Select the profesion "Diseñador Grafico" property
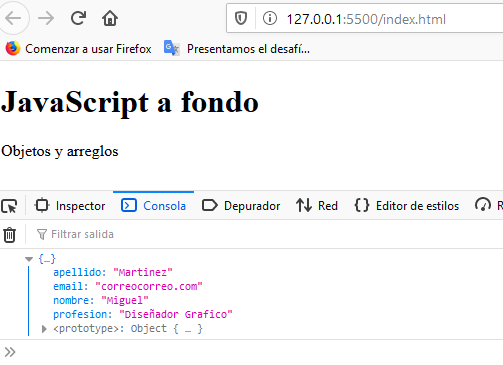503x365 pixels. point(143,314)
